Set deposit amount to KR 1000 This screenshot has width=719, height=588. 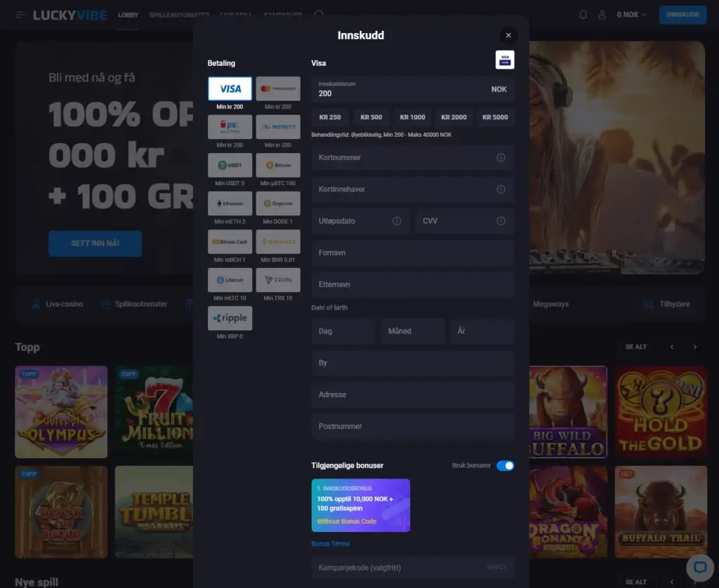point(413,117)
